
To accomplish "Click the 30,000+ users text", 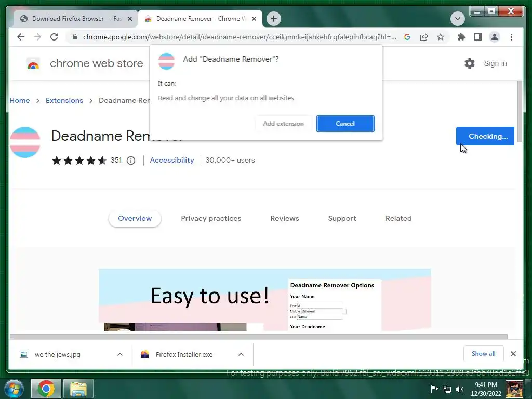I will (x=230, y=160).
